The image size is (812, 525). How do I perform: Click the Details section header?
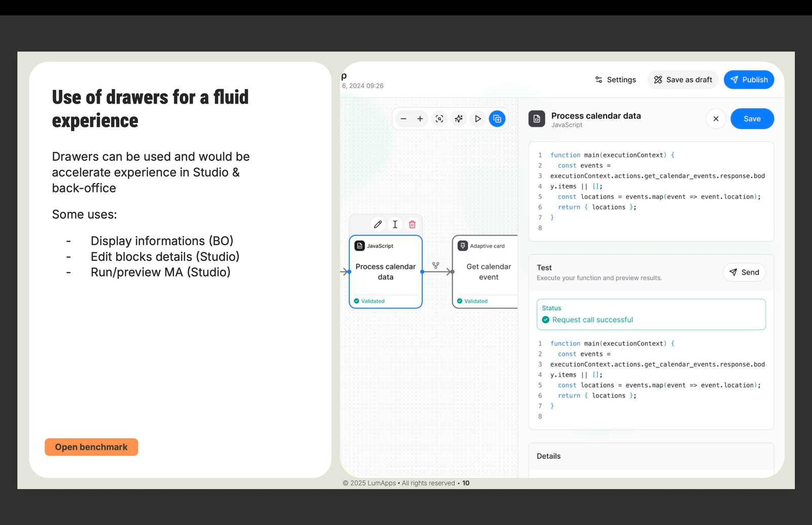pyautogui.click(x=651, y=456)
